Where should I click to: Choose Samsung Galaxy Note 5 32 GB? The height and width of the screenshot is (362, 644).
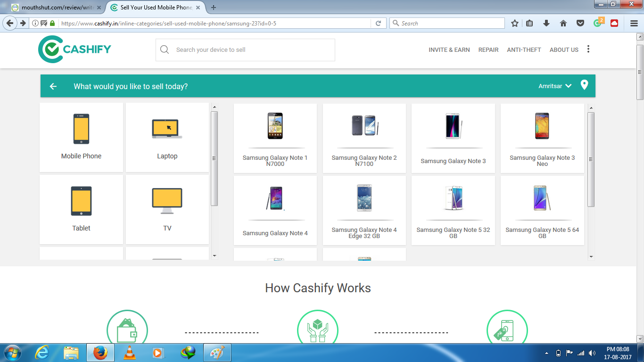coord(453,210)
